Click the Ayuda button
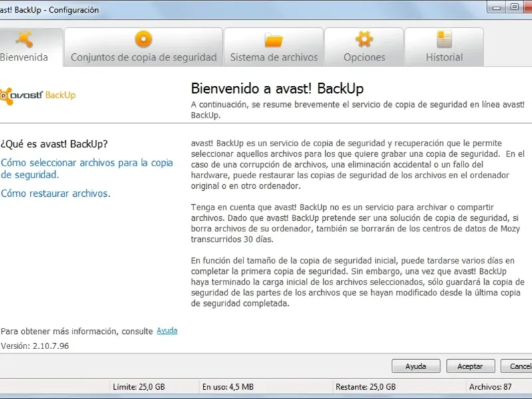 416,366
